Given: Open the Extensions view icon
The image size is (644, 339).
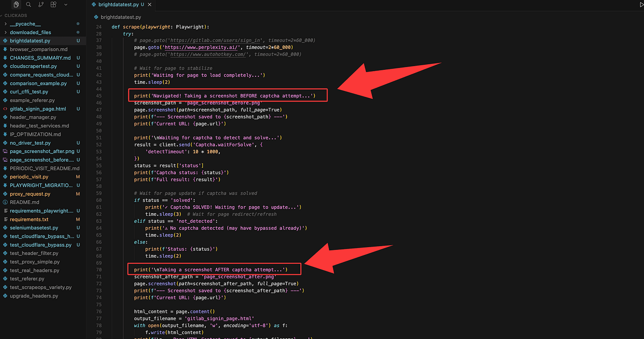Looking at the screenshot, I should tap(53, 5).
